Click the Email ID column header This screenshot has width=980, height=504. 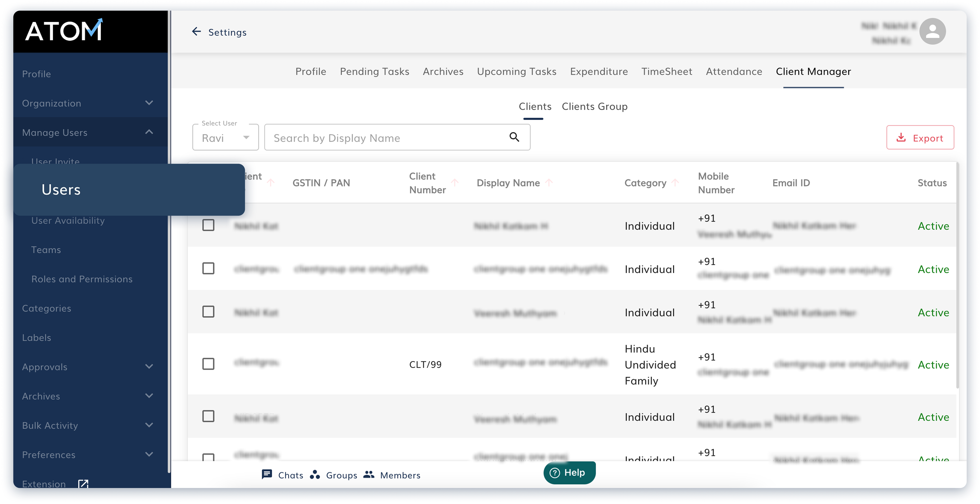click(x=791, y=183)
